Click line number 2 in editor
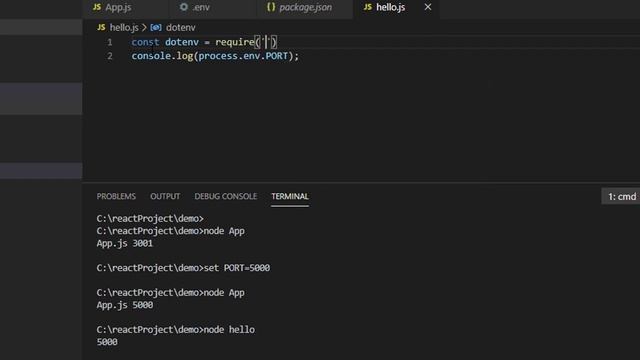The image size is (640, 360). coord(110,56)
